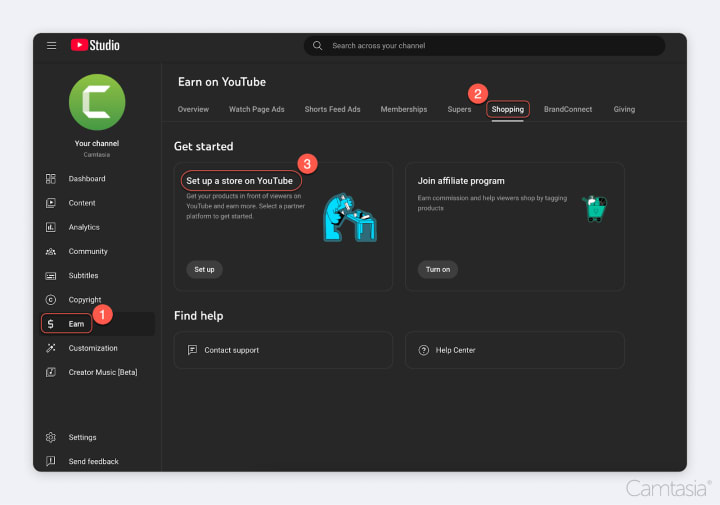Open Dashboard from the sidebar
720x505 pixels.
click(x=87, y=179)
